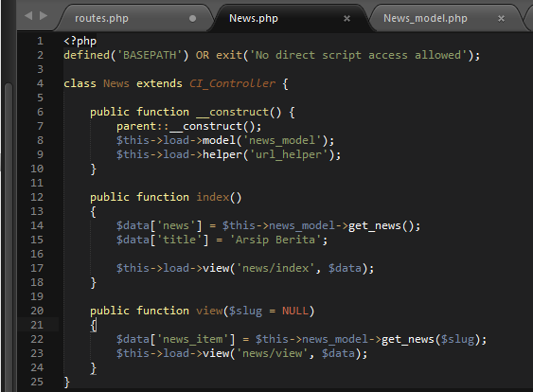Image resolution: width=533 pixels, height=392 pixels.
Task: Click NULL on line 20
Action: point(295,311)
